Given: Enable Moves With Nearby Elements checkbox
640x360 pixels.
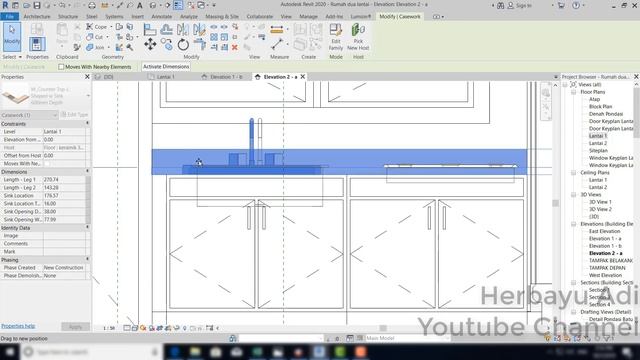Looking at the screenshot, I should pos(61,67).
